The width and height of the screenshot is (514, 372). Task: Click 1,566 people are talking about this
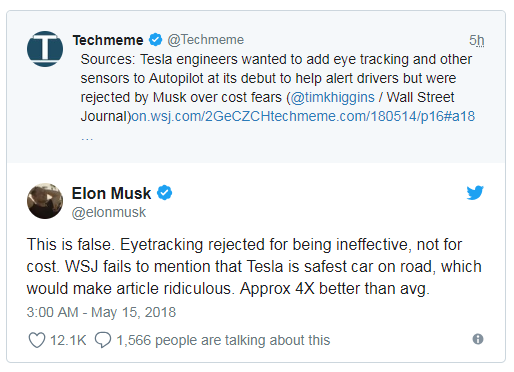(223, 340)
